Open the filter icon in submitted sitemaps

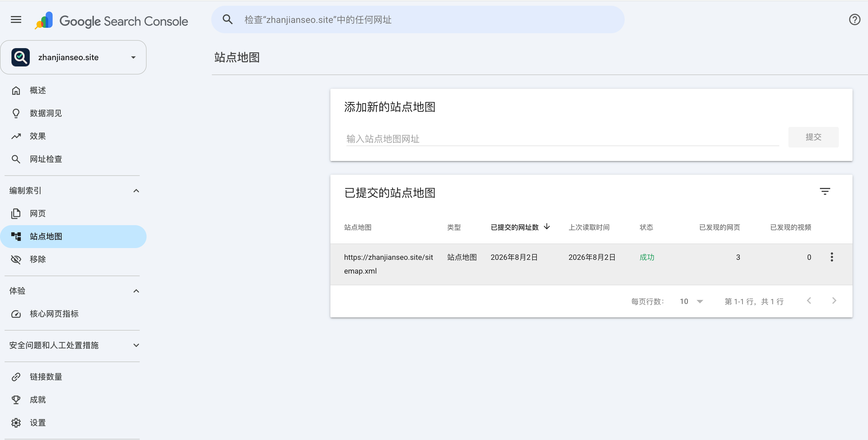pos(825,192)
